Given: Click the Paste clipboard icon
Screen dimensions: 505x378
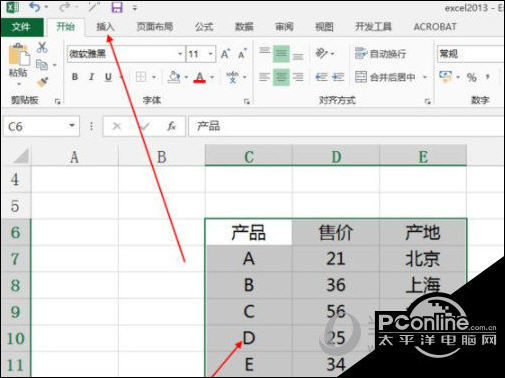Looking at the screenshot, I should click(18, 55).
